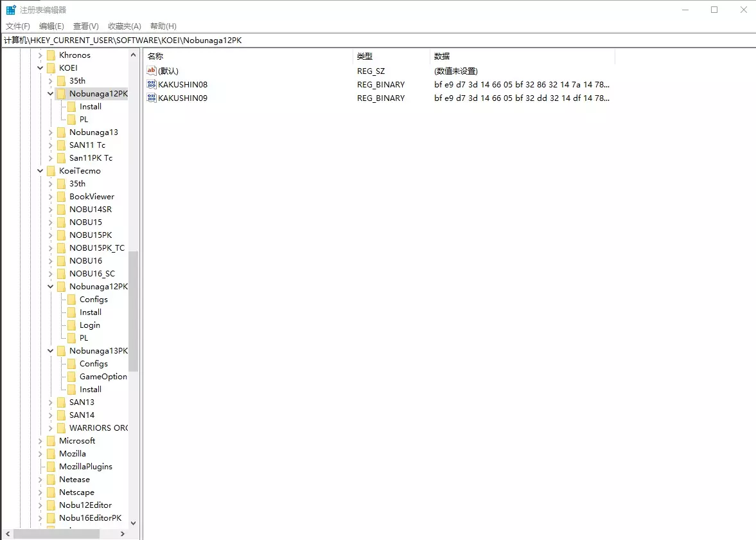Click the Nobu16EditorPK folder icon
The image size is (756, 540).
pyautogui.click(x=51, y=518)
